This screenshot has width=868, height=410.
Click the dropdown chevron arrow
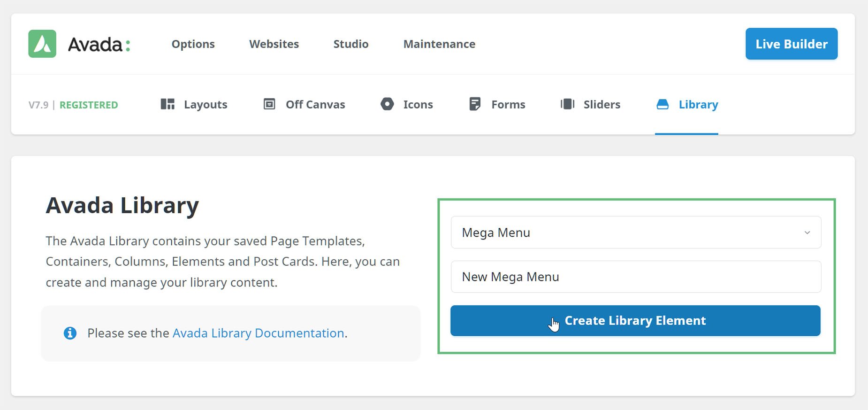coord(807,232)
